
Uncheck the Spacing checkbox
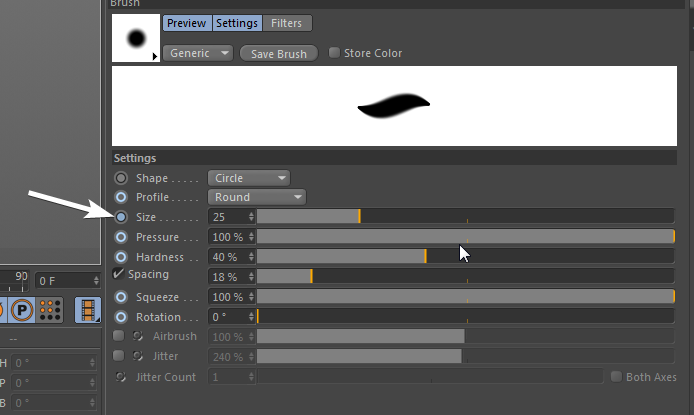point(118,273)
